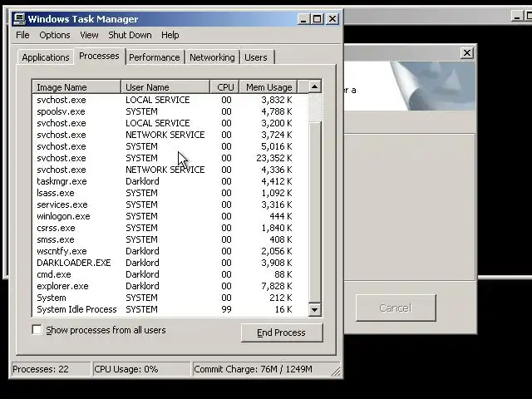Open the Networking tab
The width and height of the screenshot is (532, 399).
pos(212,57)
